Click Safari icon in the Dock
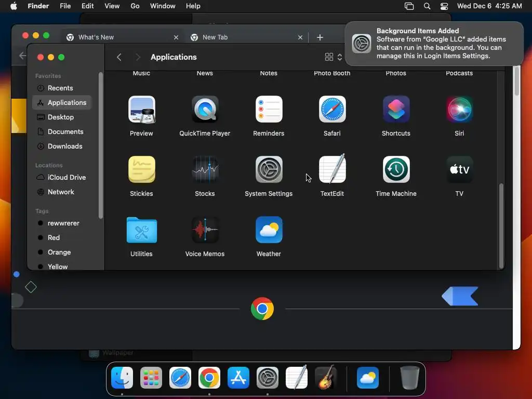 [180, 378]
